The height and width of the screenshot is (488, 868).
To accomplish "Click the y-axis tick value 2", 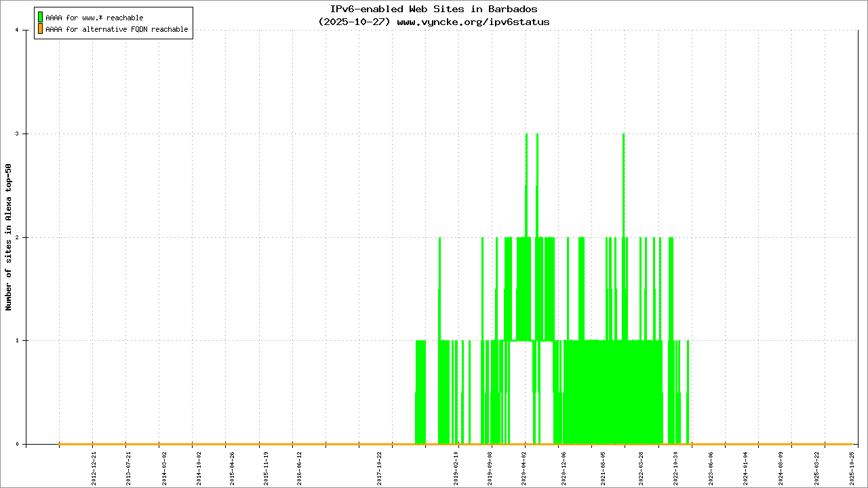I will 25,238.
